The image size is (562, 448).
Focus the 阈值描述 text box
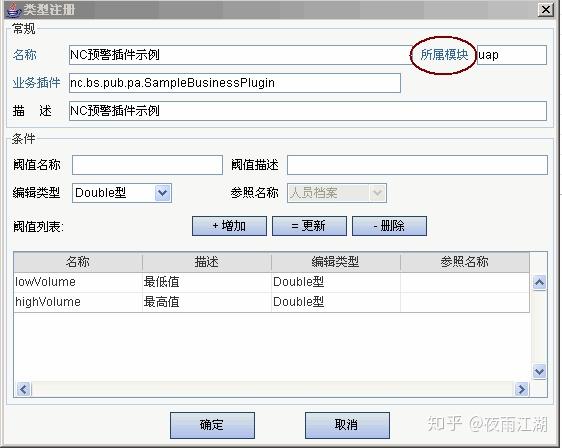click(x=417, y=165)
